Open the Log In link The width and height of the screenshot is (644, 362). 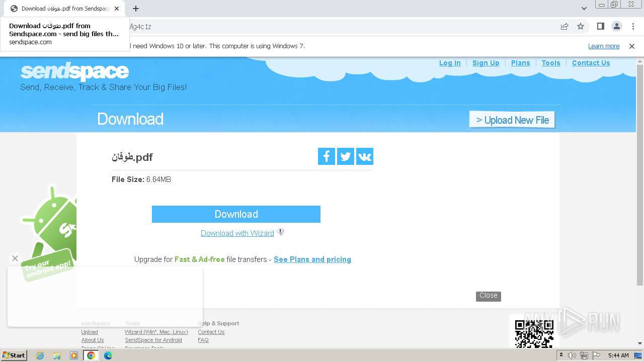tap(450, 63)
